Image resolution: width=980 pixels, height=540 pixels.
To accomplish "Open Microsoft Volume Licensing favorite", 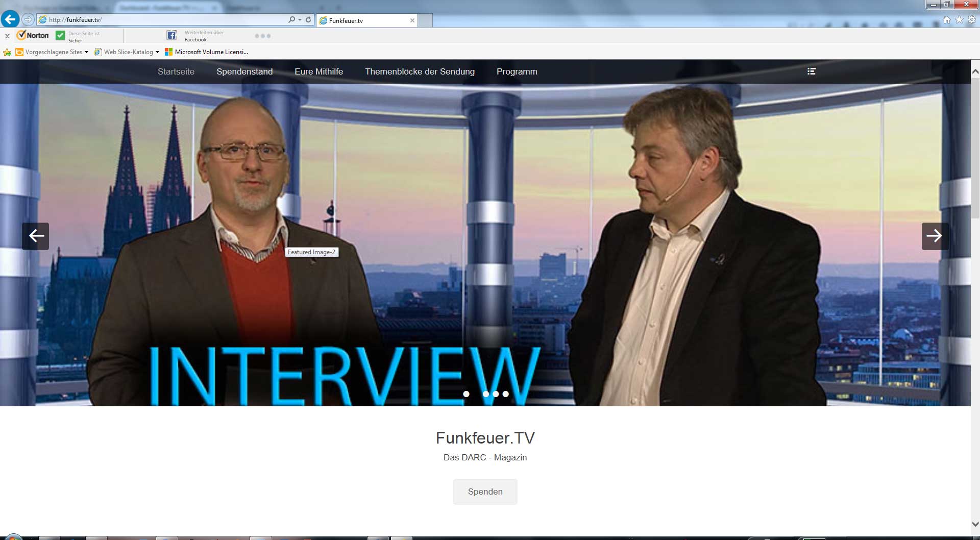I will point(206,52).
